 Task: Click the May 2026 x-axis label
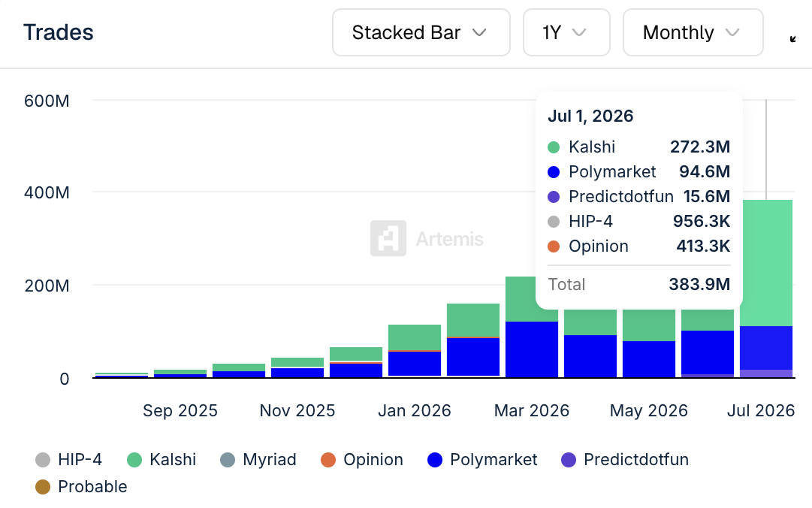649,410
